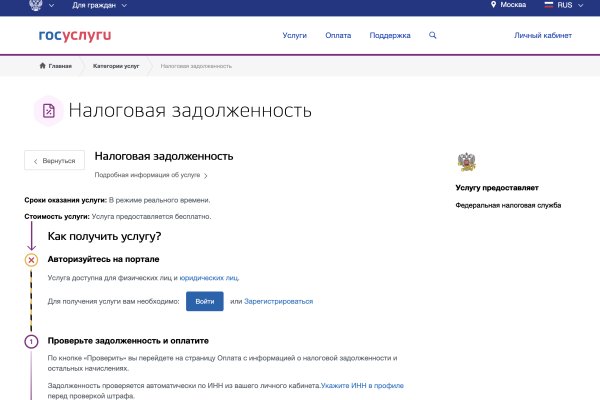Screen dimensions: 600x400
Task: Expand 'Подробная информация об услуге'
Action: point(152,175)
